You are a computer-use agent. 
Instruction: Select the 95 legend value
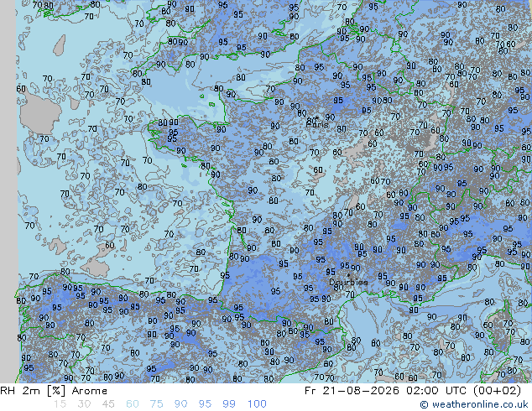(205, 404)
